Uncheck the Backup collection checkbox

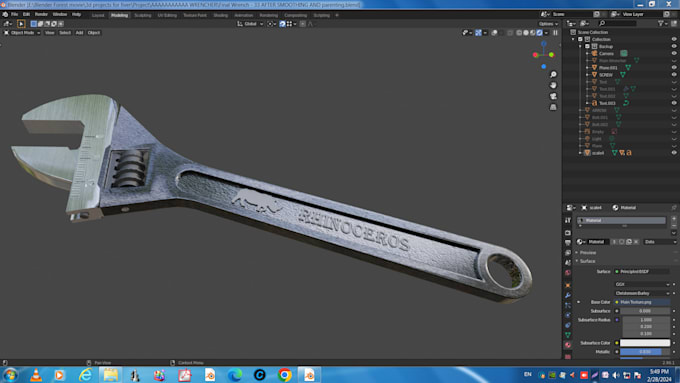coord(587,46)
